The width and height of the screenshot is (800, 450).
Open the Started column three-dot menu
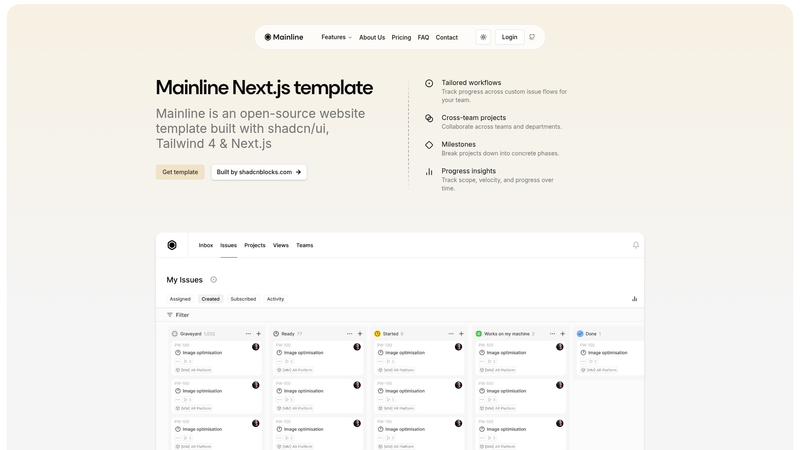click(451, 334)
